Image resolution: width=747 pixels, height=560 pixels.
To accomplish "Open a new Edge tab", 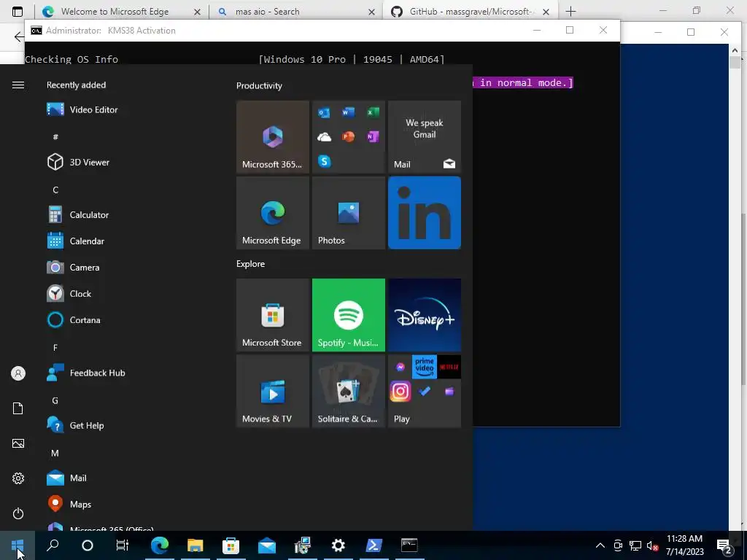I will pyautogui.click(x=570, y=12).
